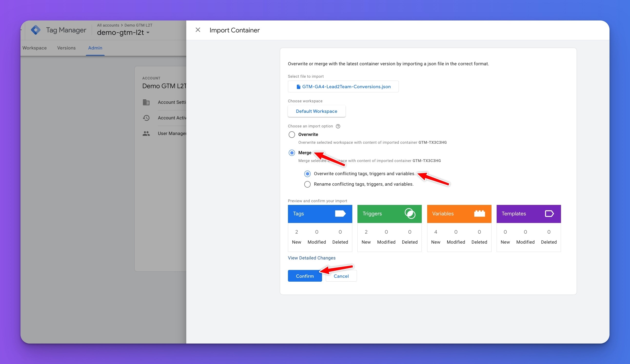The image size is (630, 364).
Task: Click the 'Select file to import' label
Action: tap(305, 77)
